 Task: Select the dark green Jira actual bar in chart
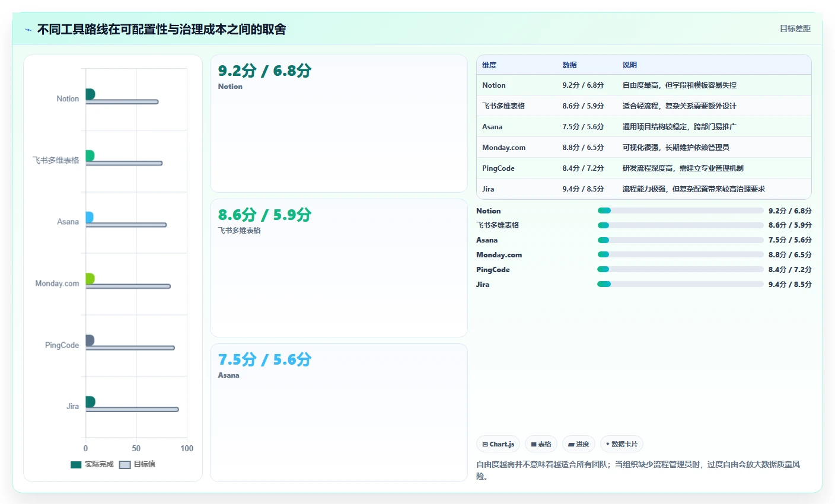[90, 402]
